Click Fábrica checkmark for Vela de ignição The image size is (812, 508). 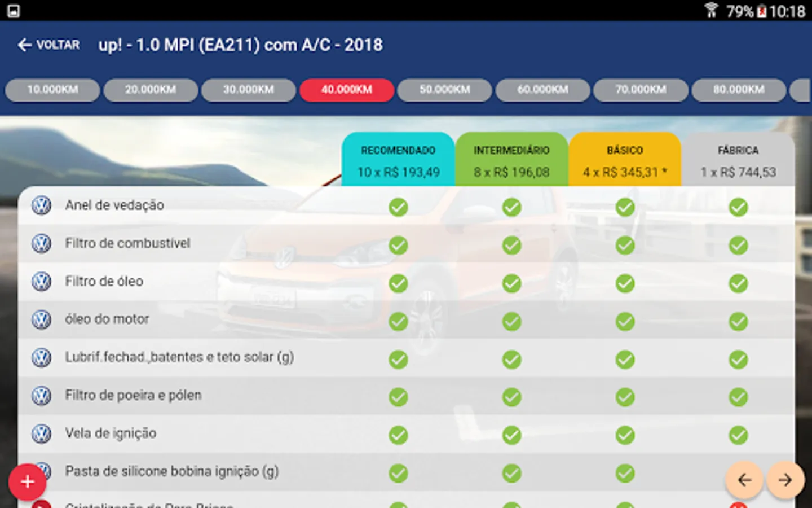(738, 435)
